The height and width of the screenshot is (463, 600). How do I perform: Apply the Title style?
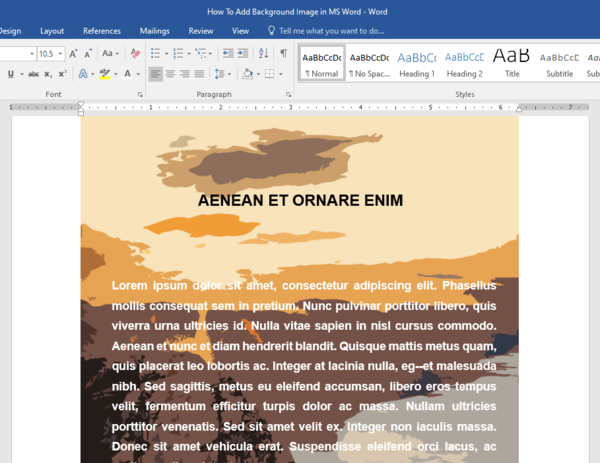pyautogui.click(x=512, y=64)
